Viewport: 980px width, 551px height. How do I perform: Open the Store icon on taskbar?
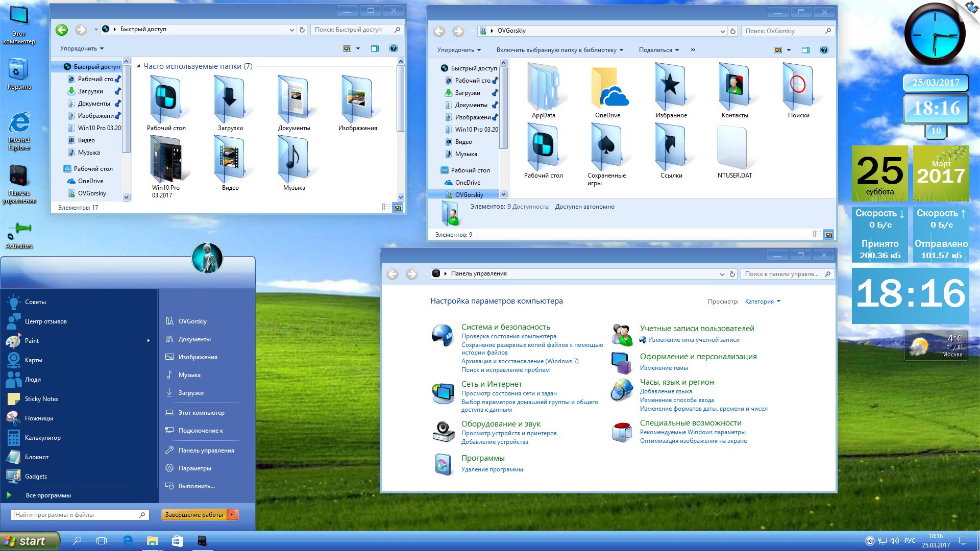pos(177,541)
